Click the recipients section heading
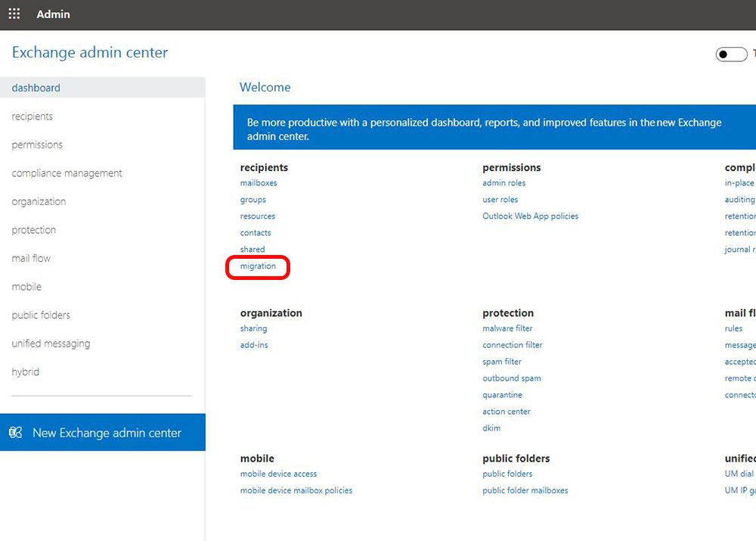Screen dimensions: 756x541 pyautogui.click(x=264, y=167)
